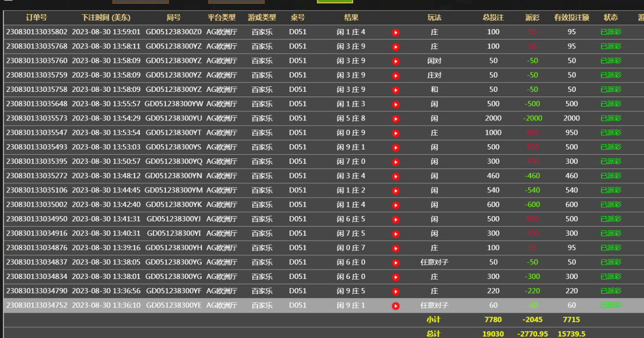The image size is (644, 338).
Task: Click the 小计 total bet value 7780
Action: (493, 319)
